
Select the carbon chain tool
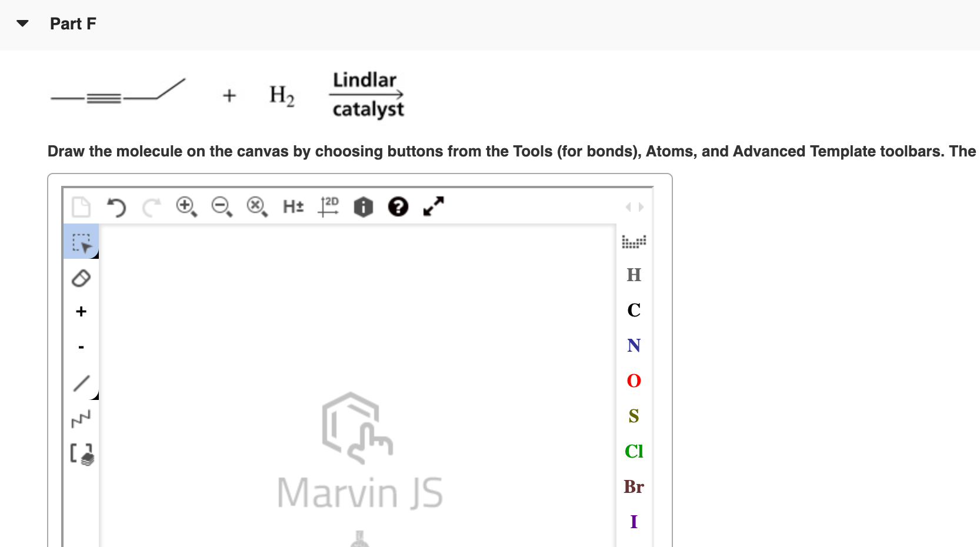click(x=81, y=419)
